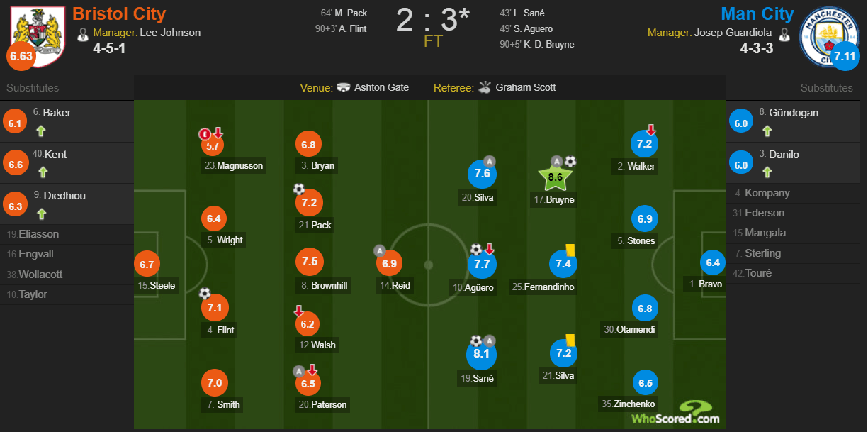Click Fernandinho's yellow card icon

(x=570, y=250)
